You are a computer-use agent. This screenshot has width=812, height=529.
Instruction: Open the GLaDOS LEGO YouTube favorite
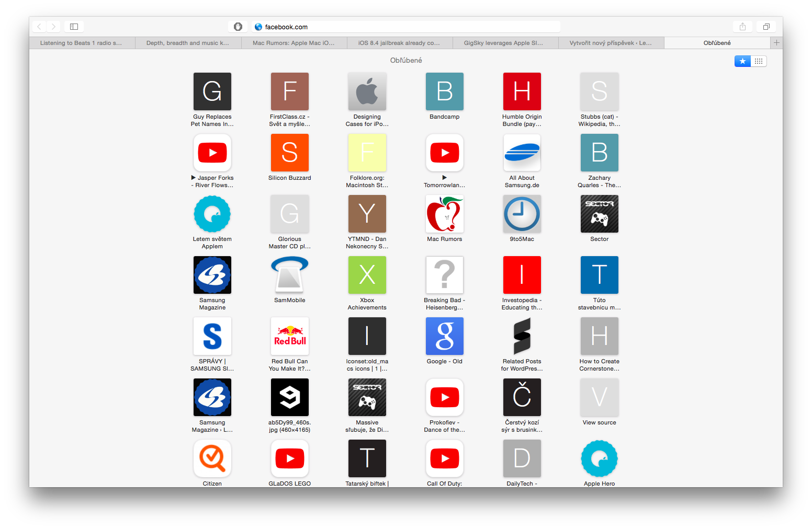[x=290, y=458]
